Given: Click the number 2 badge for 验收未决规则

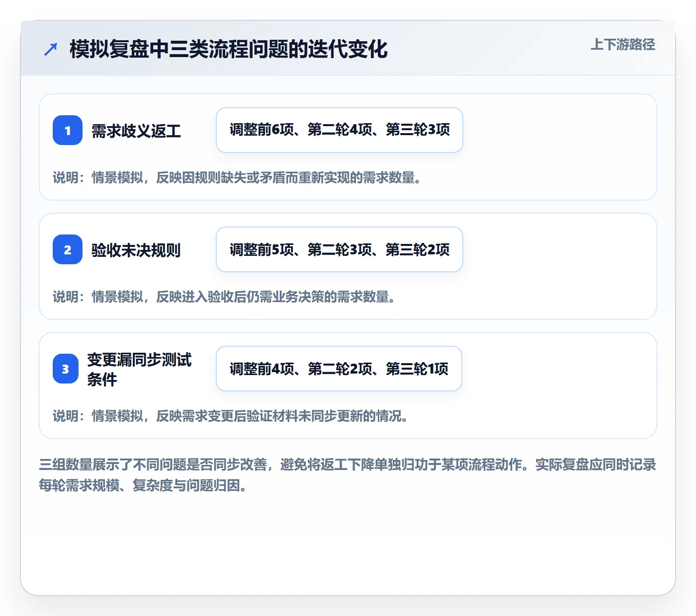Looking at the screenshot, I should 68,249.
